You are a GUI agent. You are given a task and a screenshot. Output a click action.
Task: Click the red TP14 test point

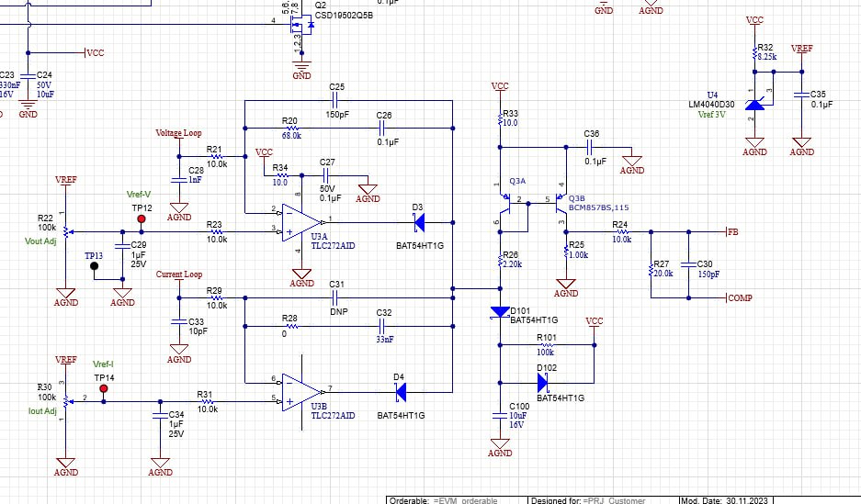coord(103,388)
